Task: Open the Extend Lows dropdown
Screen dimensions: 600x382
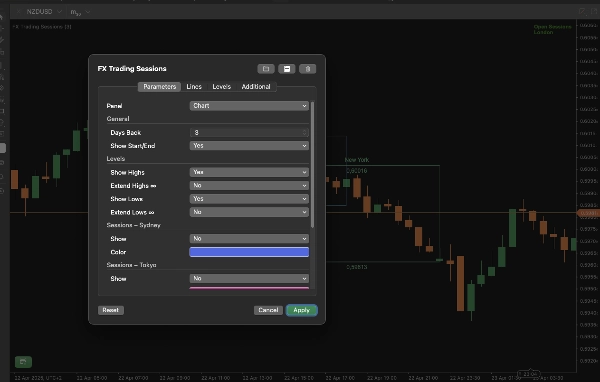Action: pos(249,212)
